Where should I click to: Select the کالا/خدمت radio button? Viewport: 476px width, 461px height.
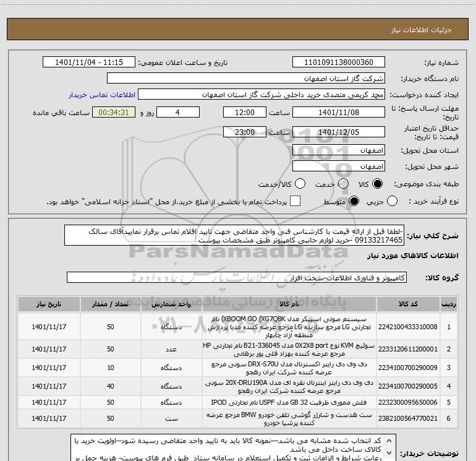pyautogui.click(x=300, y=184)
